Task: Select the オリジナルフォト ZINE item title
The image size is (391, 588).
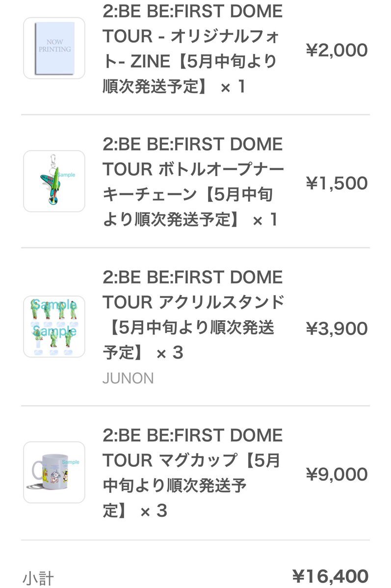Action: (x=192, y=49)
